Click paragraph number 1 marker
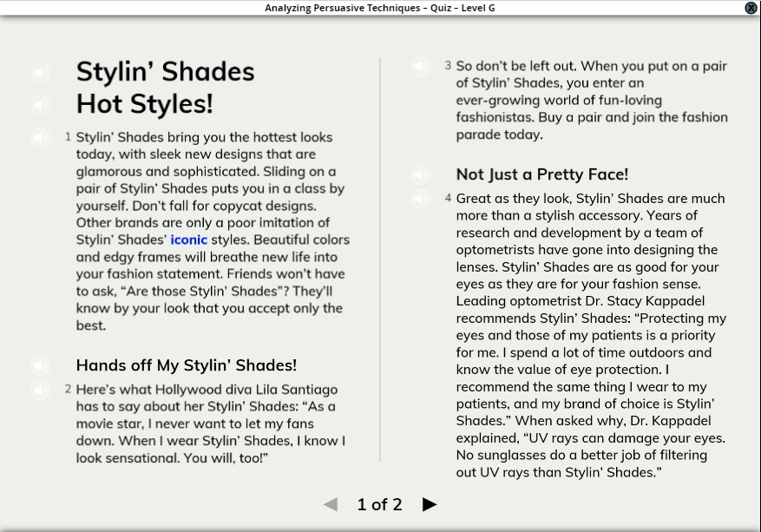761x532 pixels. (x=68, y=136)
